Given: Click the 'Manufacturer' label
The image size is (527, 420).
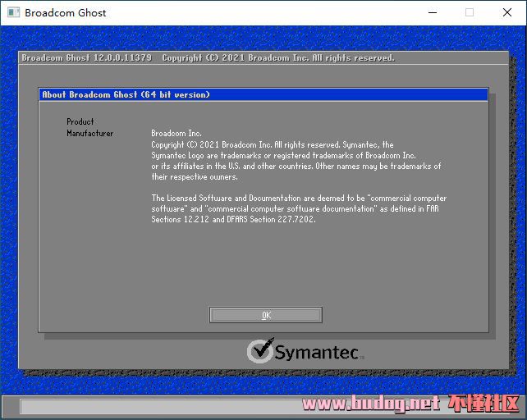Looking at the screenshot, I should (x=89, y=133).
